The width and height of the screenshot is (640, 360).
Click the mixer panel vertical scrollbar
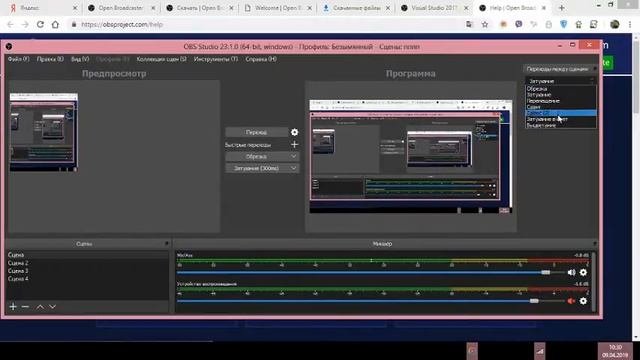pyautogui.click(x=593, y=282)
